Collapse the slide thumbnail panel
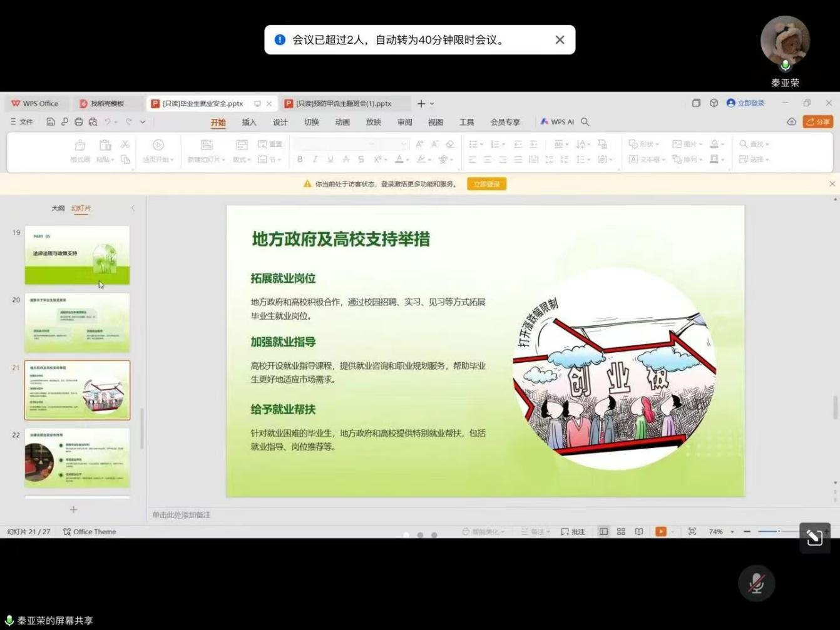This screenshot has height=630, width=840. 133,208
